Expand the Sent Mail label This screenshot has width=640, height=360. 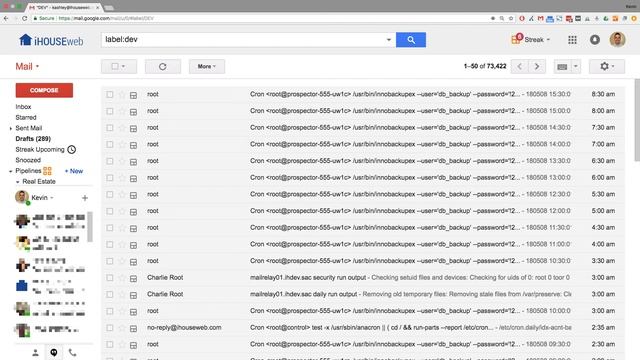[11, 129]
